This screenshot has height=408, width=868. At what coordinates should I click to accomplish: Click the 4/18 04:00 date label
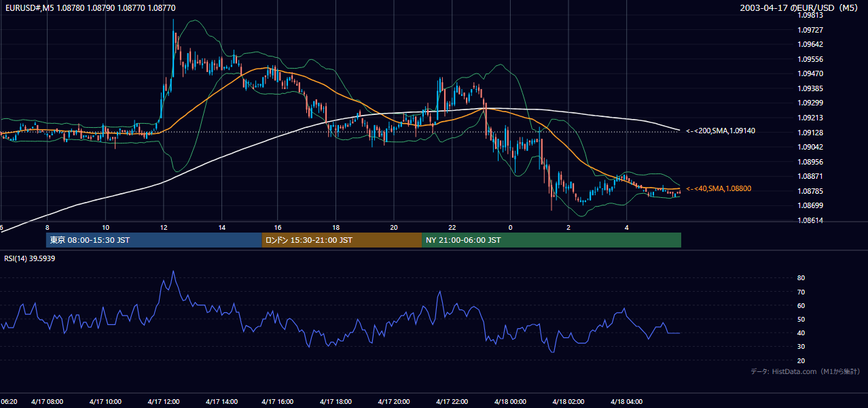pos(627,401)
